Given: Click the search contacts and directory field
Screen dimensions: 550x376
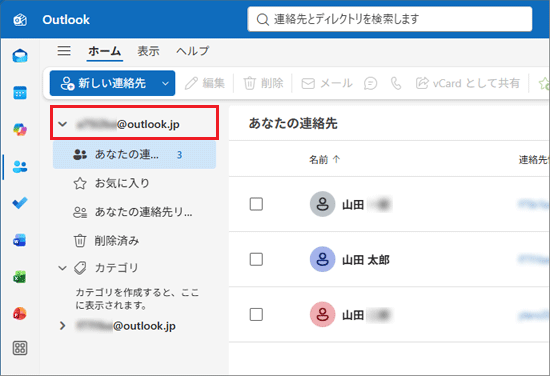Looking at the screenshot, I should (390, 19).
